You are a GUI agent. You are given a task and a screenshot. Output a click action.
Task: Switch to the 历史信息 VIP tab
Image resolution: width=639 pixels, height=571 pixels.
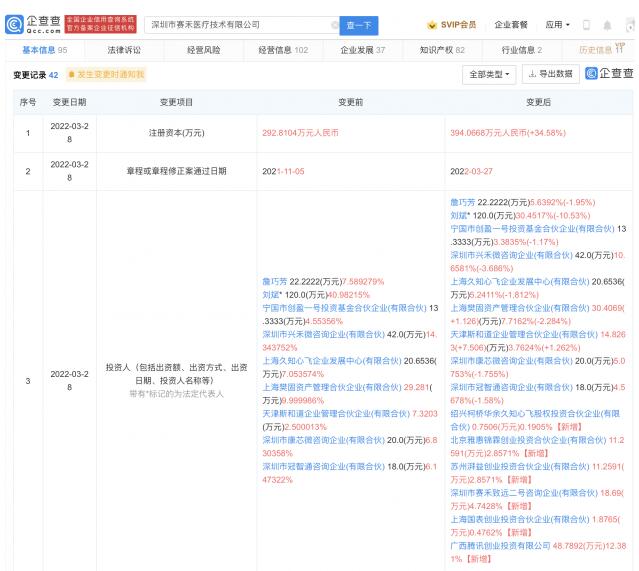[602, 49]
